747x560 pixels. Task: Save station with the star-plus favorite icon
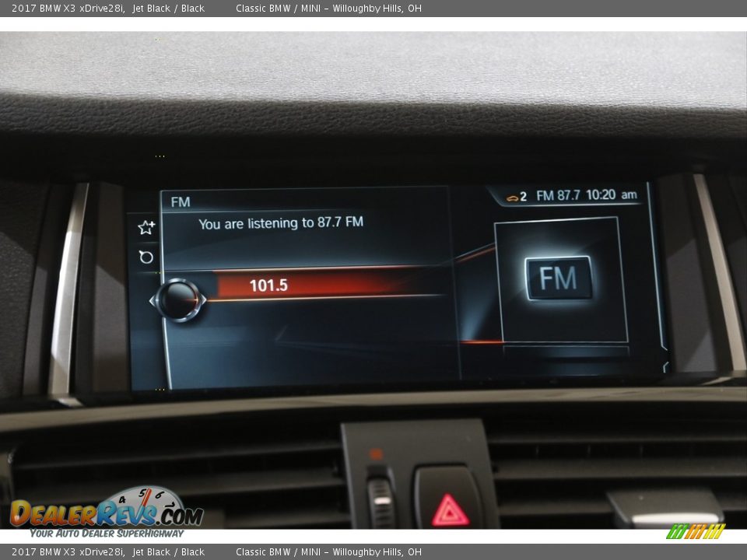(x=146, y=228)
